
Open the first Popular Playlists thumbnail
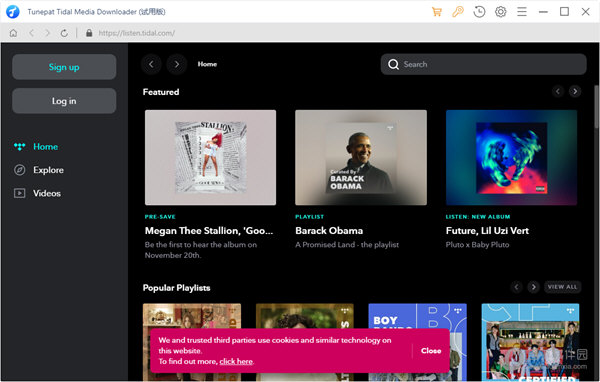click(x=192, y=316)
